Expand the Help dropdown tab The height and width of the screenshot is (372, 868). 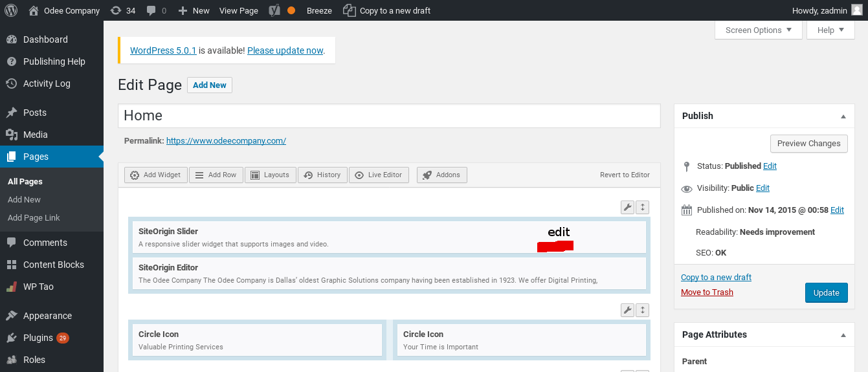click(830, 30)
